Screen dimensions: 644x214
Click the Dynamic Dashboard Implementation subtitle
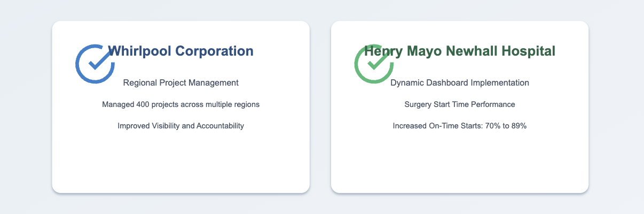click(460, 83)
